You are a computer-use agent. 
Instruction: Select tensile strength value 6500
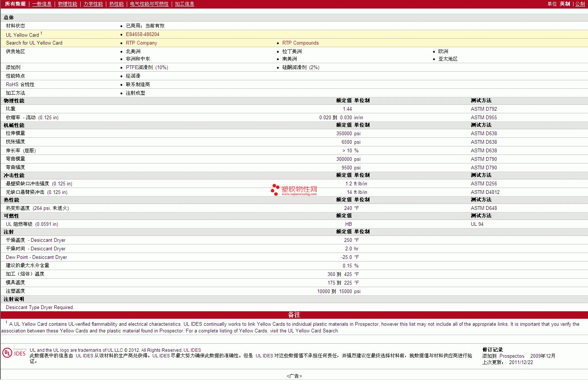click(x=346, y=142)
